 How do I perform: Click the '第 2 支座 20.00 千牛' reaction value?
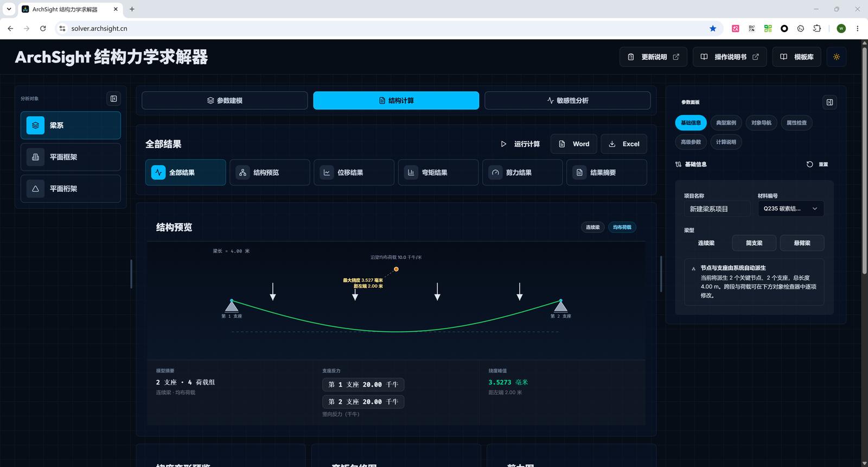coord(363,402)
